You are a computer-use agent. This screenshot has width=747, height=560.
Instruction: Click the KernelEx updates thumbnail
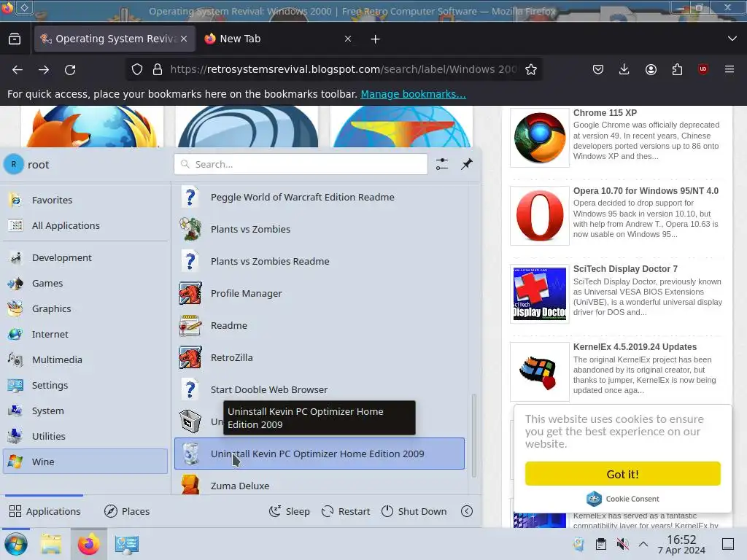[540, 372]
